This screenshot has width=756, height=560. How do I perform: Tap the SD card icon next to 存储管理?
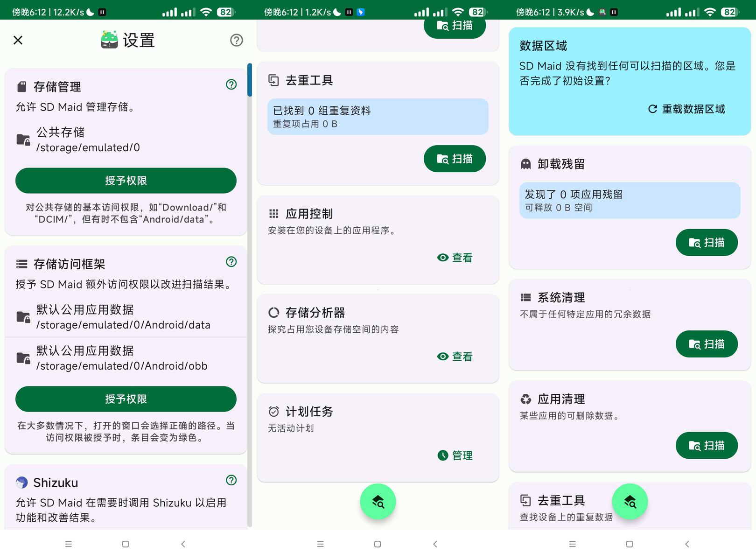(x=21, y=87)
